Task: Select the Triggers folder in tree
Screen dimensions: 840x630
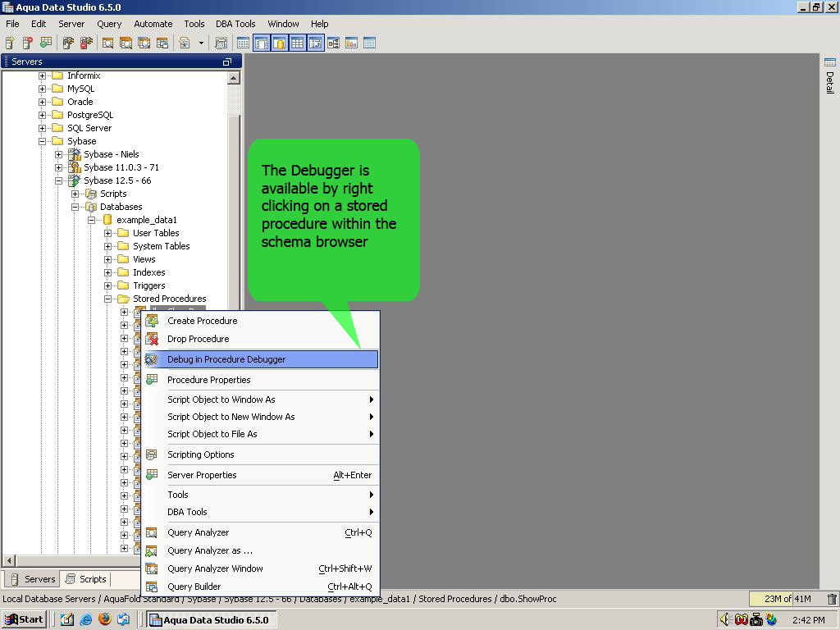Action: coord(149,285)
